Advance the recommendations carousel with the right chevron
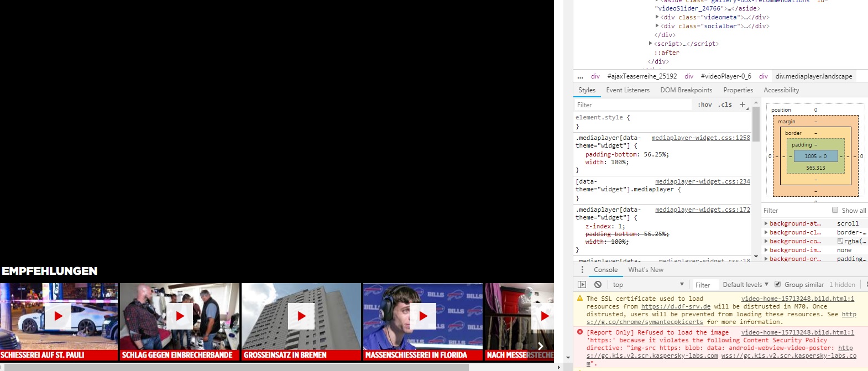This screenshot has height=371, width=868. coord(540,346)
